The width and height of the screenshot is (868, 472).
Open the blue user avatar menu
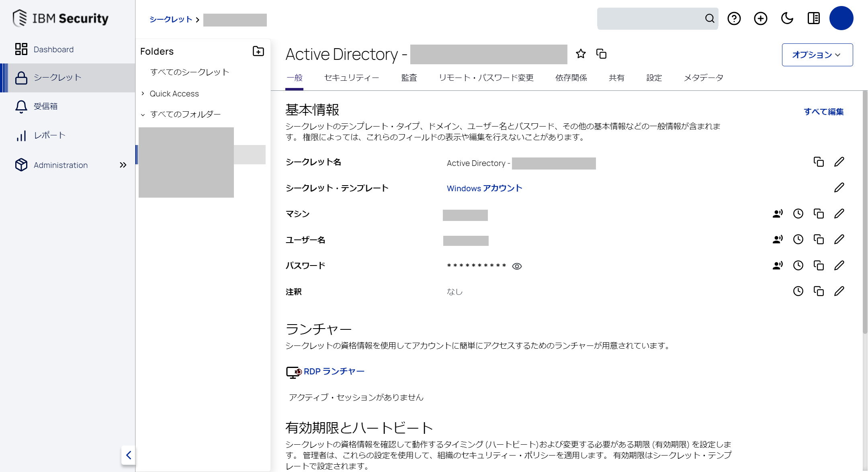click(x=841, y=18)
